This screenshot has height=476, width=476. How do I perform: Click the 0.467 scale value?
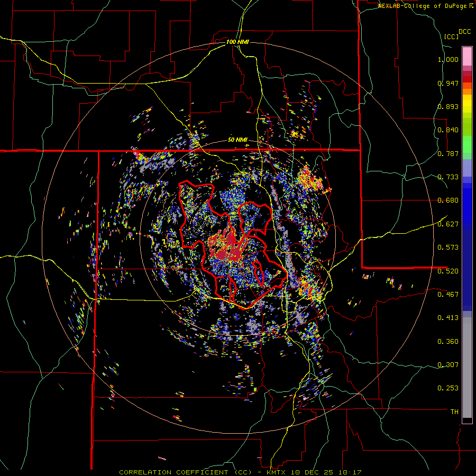tap(448, 294)
